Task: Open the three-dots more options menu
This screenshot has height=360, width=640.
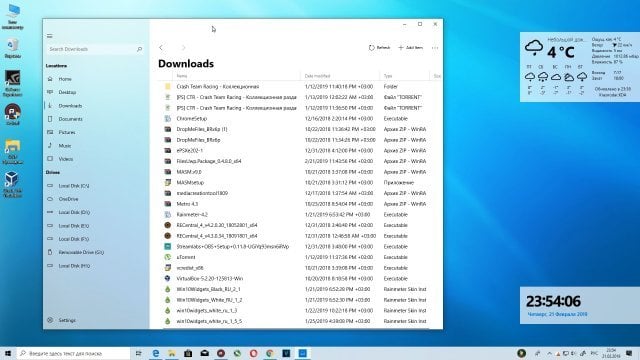Action: click(435, 48)
